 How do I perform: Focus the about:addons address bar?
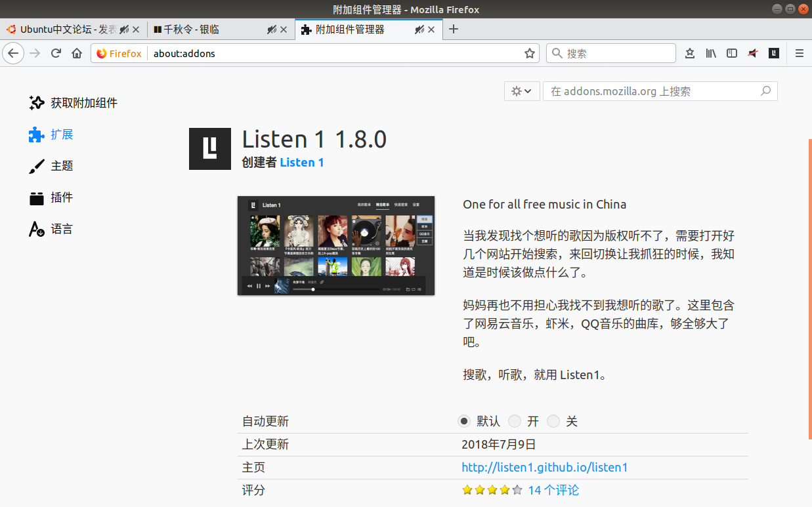(x=335, y=54)
